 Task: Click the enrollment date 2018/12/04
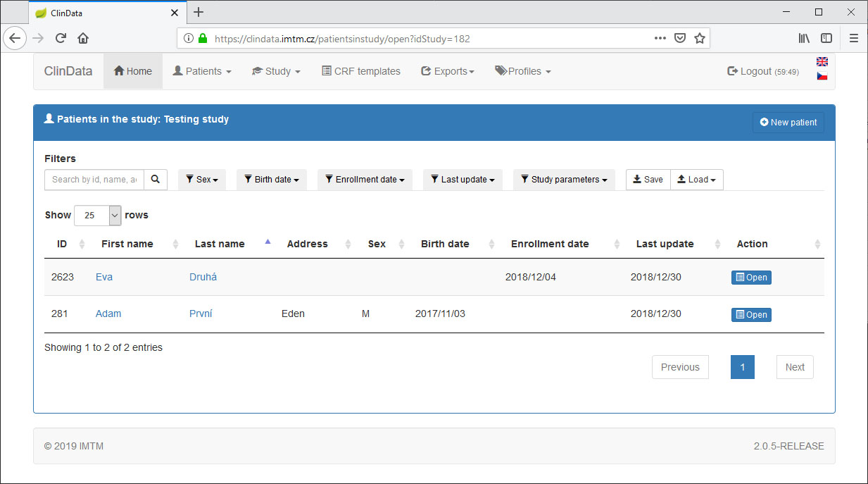531,277
